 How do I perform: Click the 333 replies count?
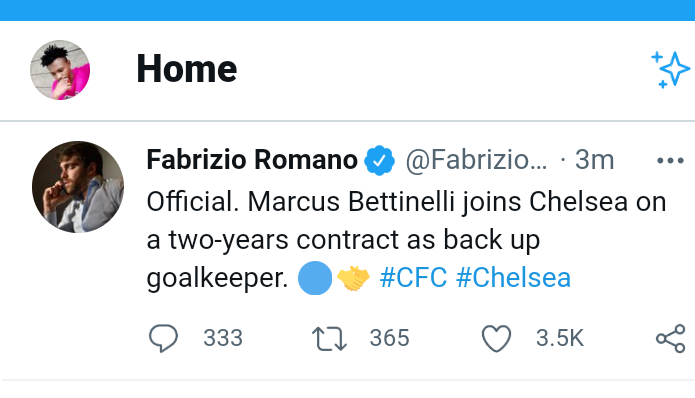[x=223, y=338]
